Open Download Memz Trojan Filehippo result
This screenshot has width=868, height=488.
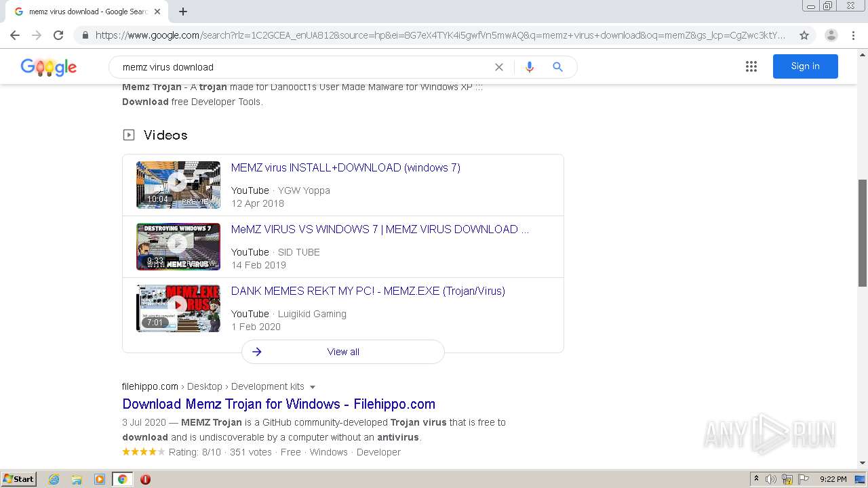279,404
